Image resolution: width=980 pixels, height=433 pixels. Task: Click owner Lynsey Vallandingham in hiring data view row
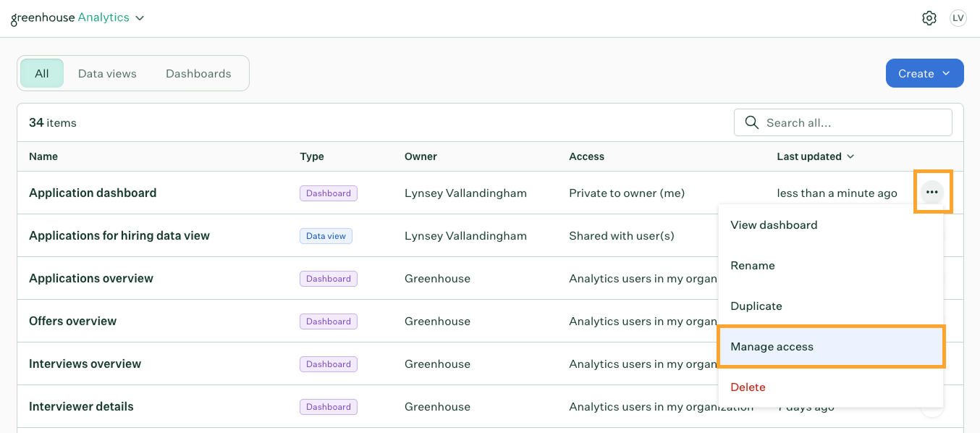pos(465,235)
